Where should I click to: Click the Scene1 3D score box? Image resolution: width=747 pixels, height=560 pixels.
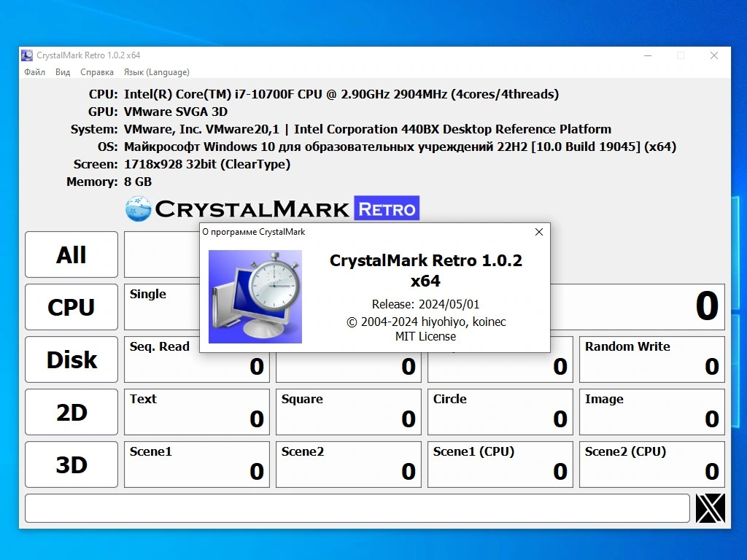[197, 464]
